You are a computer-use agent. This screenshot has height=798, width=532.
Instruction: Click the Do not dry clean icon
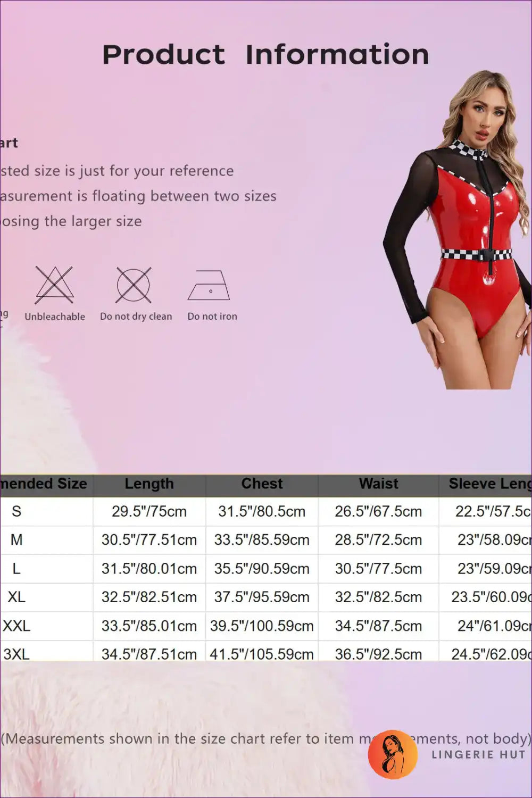click(x=134, y=285)
